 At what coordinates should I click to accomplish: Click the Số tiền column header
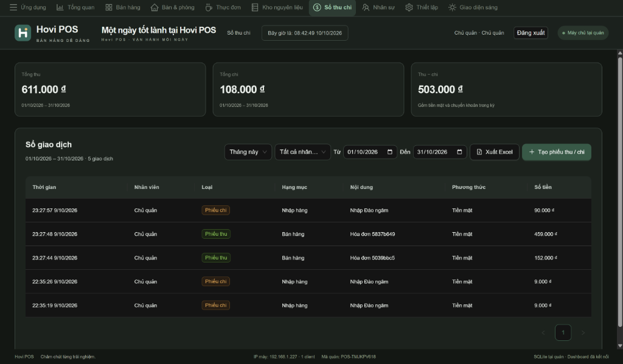543,187
